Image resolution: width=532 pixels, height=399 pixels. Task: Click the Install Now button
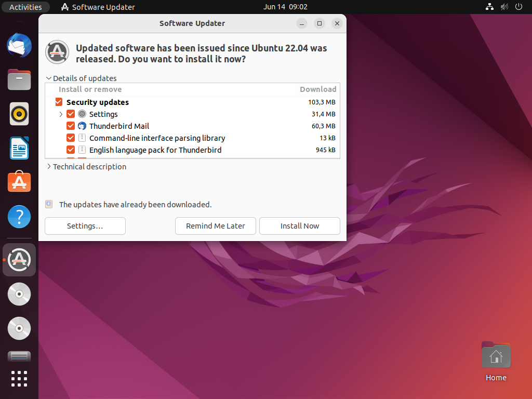[x=299, y=226]
